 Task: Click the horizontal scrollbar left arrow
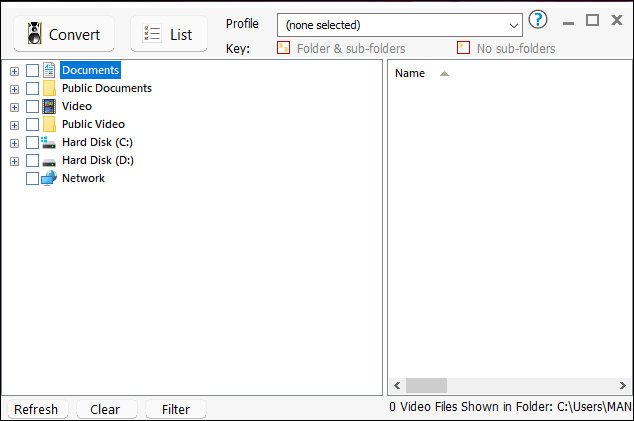coord(397,385)
